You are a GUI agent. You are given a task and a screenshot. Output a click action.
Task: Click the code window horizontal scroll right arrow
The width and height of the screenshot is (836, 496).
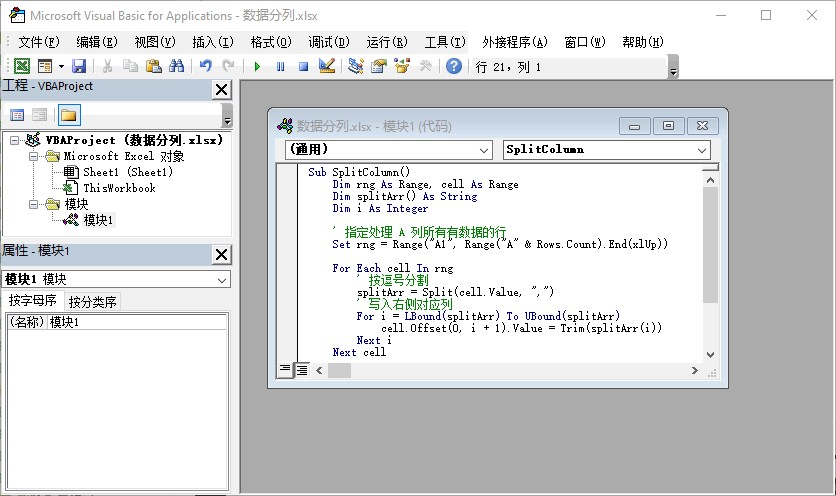(695, 370)
